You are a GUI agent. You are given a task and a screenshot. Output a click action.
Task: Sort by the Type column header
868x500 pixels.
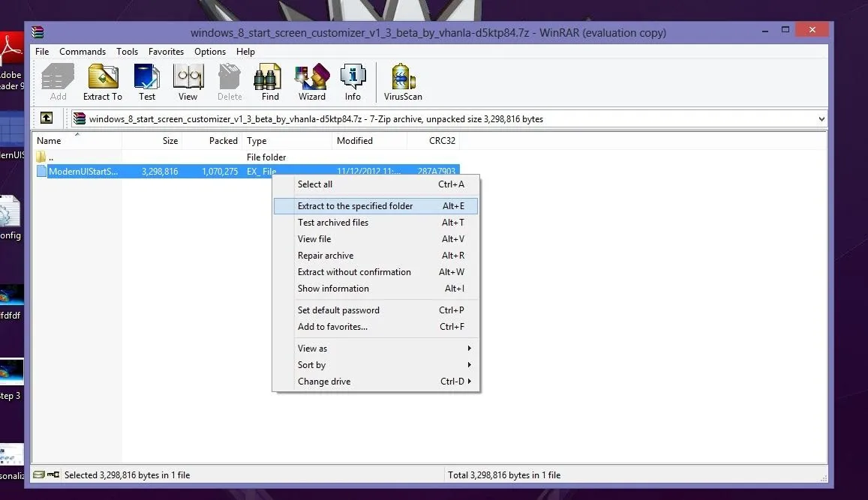coord(287,140)
